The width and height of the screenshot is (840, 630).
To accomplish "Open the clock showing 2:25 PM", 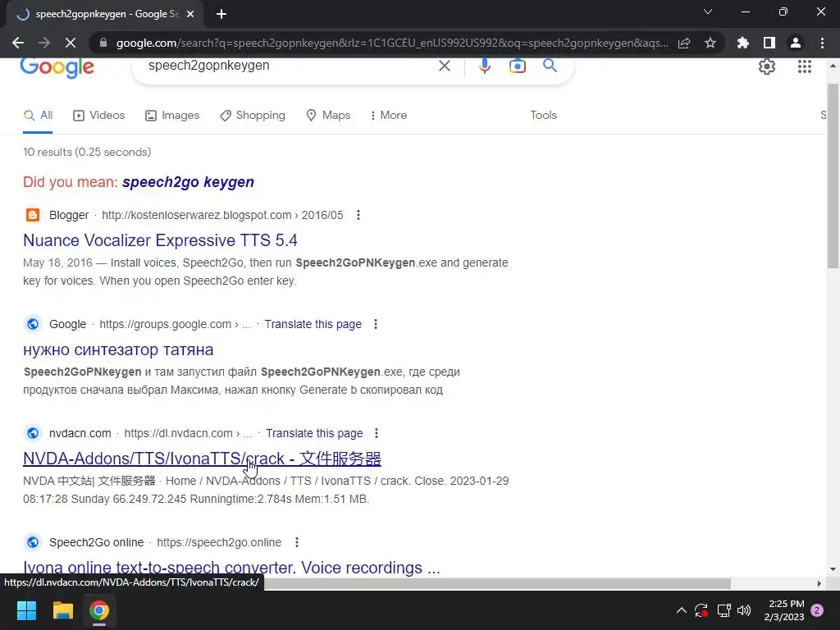I will 785,610.
